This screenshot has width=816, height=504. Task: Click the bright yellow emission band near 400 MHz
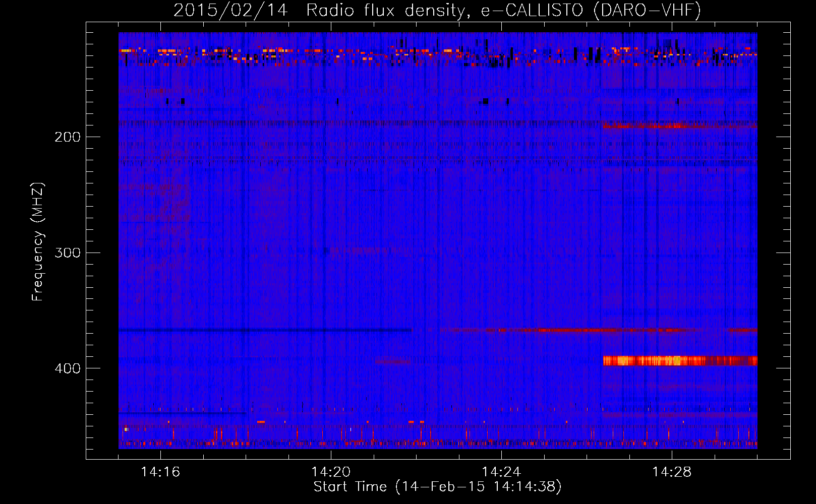pyautogui.click(x=680, y=360)
